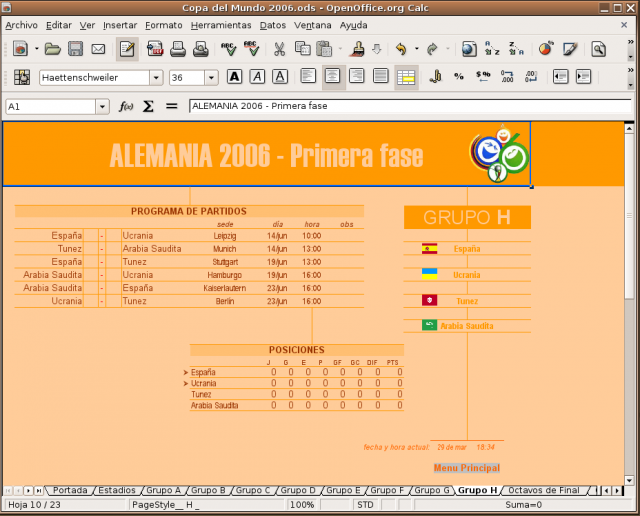Image resolution: width=640 pixels, height=516 pixels.
Task: Click the formula input line
Action: point(410,106)
